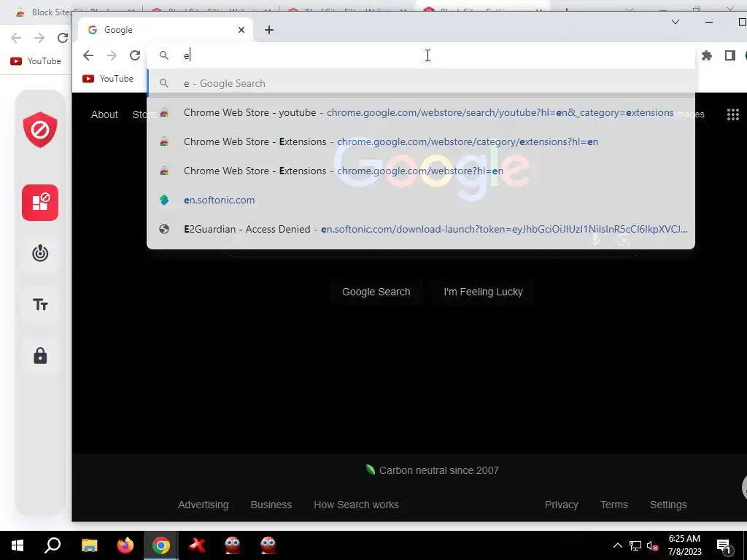Open the Privacy footer link
Screen dimensions: 747x560
point(561,505)
